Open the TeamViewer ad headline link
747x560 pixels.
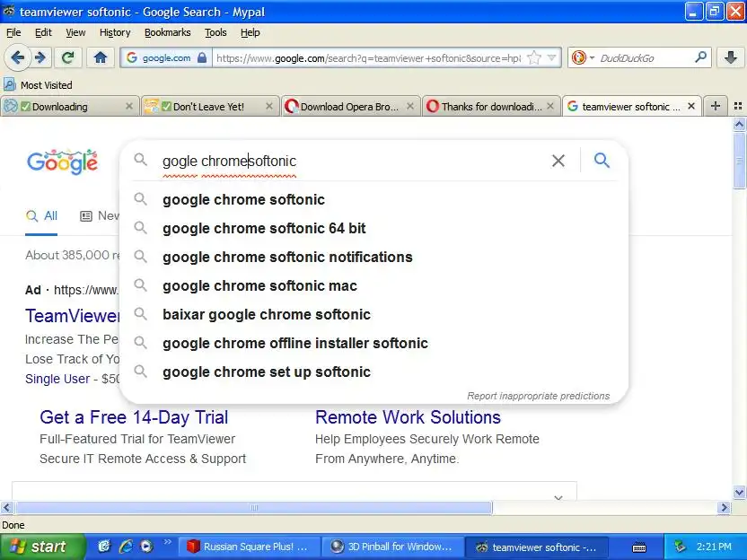73,316
